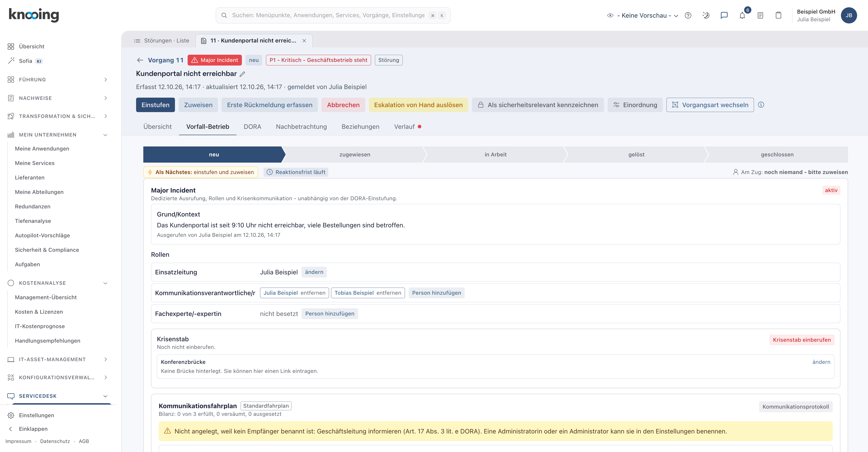Open Übersicht in the left sidebar
This screenshot has width=868, height=452.
click(x=31, y=47)
